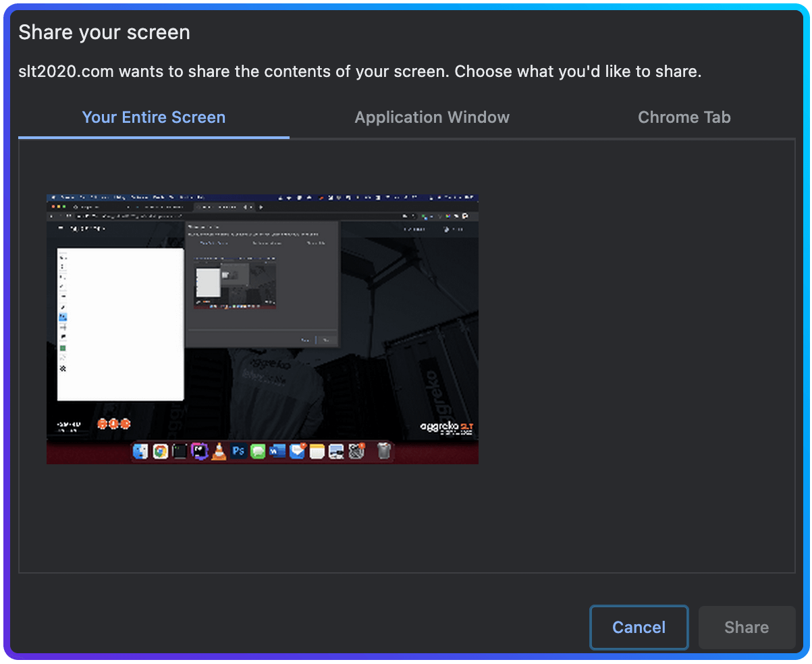Click the PyCharm icon in the preview's dock
Image resolution: width=812 pixels, height=664 pixels.
click(x=199, y=451)
